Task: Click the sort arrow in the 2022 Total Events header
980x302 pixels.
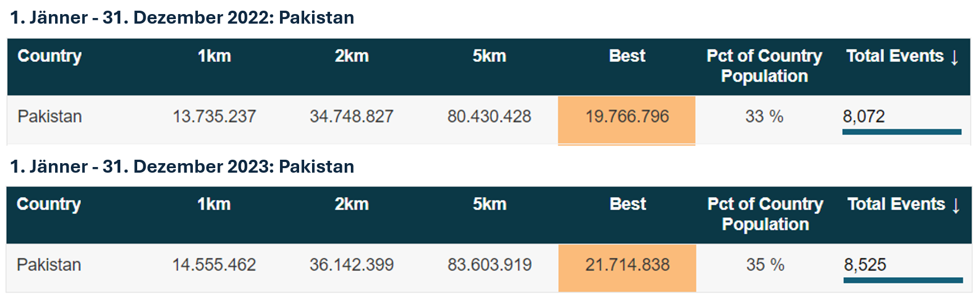Action: click(x=954, y=57)
